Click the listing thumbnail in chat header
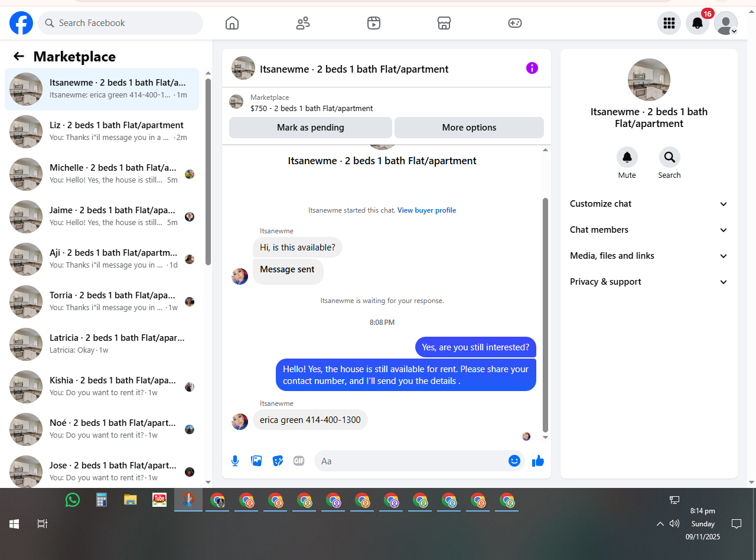The width and height of the screenshot is (756, 560). click(243, 68)
